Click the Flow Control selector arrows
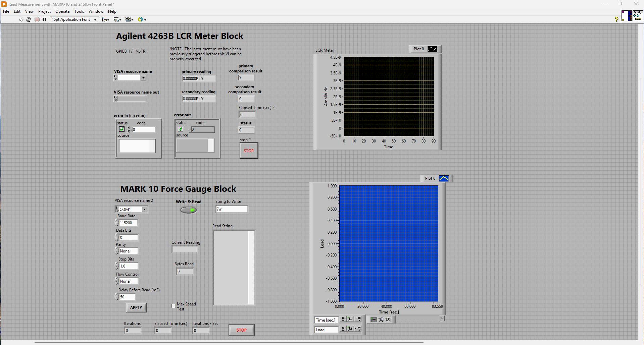644x345 pixels. pos(116,281)
